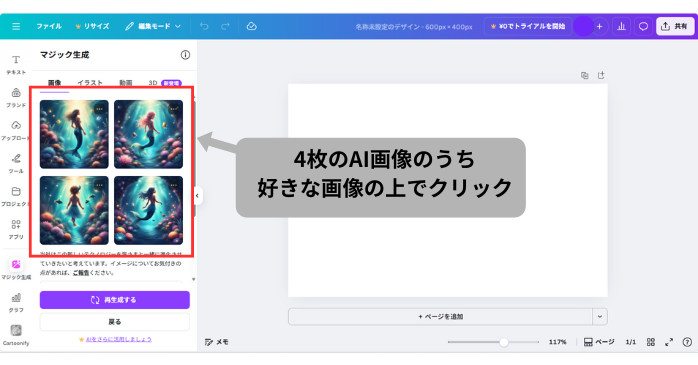Open the アプリ sidebar item
Screen dimensions: 698x365
click(x=16, y=229)
